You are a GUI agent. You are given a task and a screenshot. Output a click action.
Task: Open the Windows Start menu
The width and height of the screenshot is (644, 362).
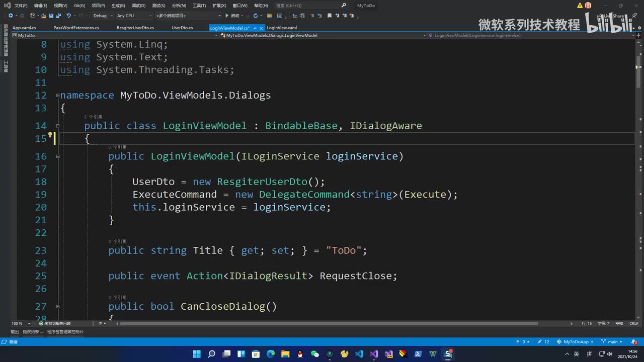(197, 354)
